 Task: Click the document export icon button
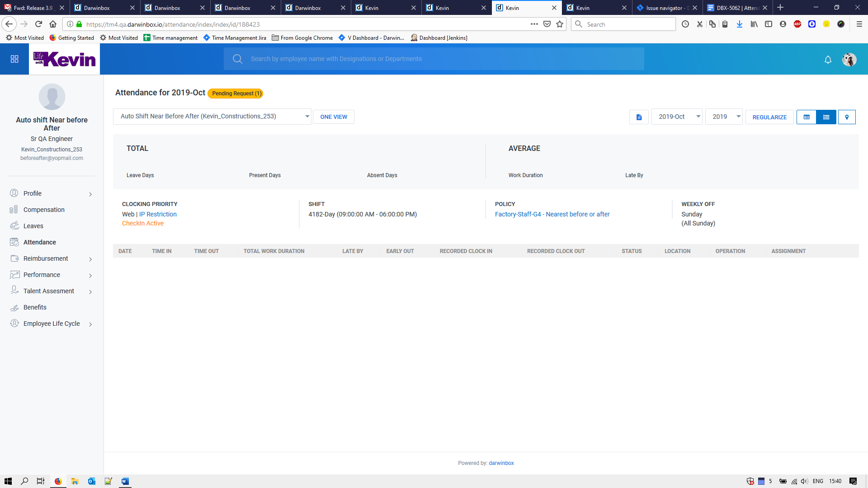coord(639,117)
